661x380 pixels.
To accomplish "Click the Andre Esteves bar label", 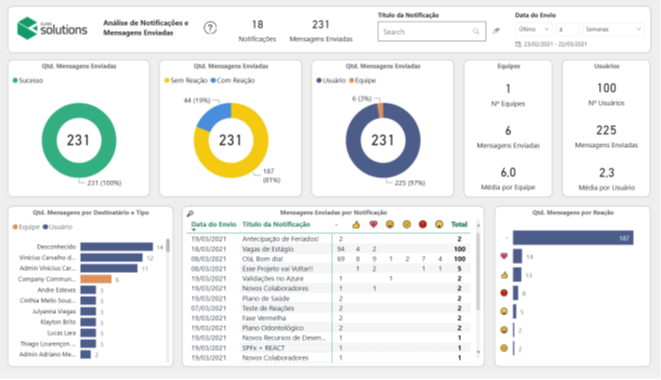I will 56,290.
